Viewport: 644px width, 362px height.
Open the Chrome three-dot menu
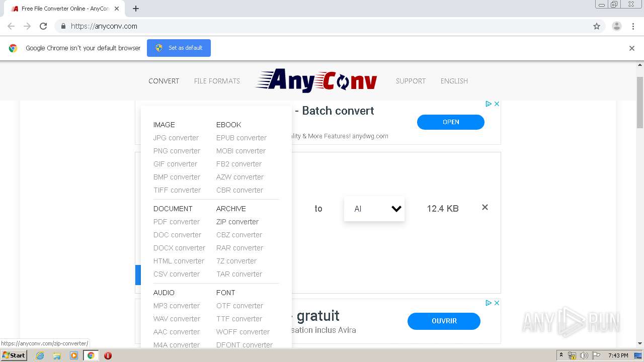pos(633,26)
